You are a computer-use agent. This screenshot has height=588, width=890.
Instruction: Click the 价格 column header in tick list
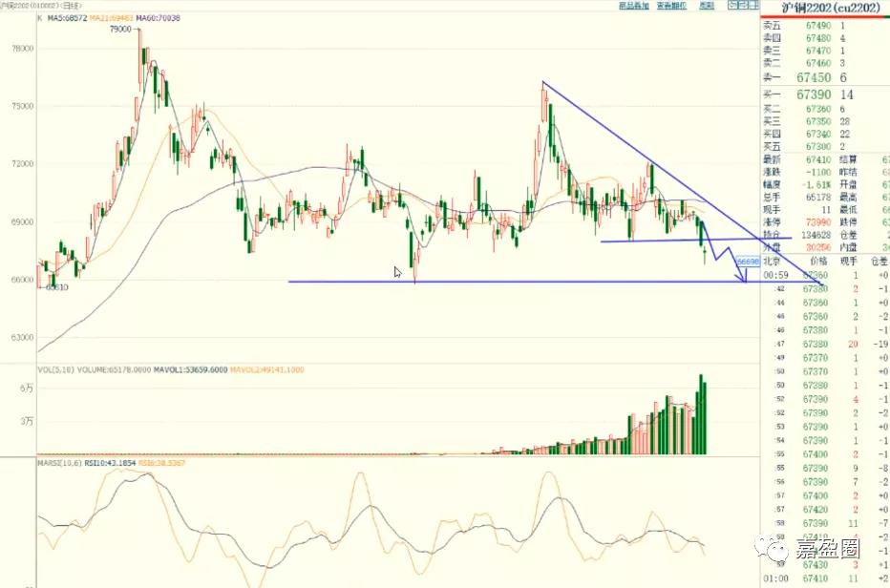818,260
